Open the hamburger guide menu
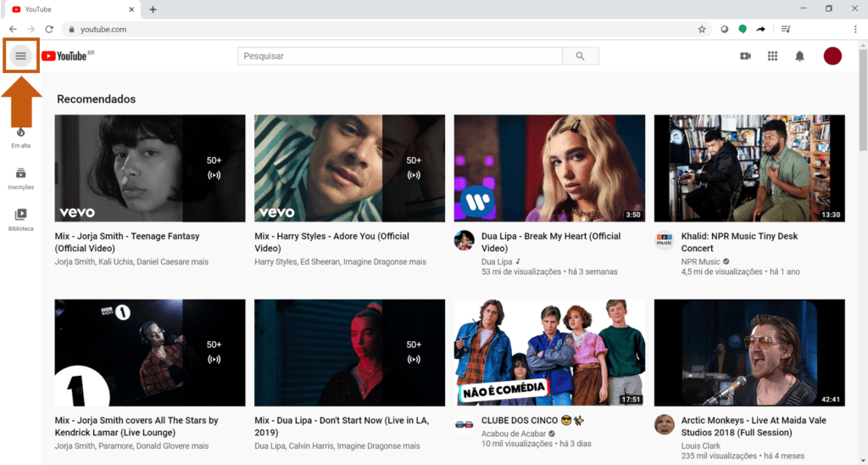This screenshot has width=868, height=465. click(x=21, y=56)
